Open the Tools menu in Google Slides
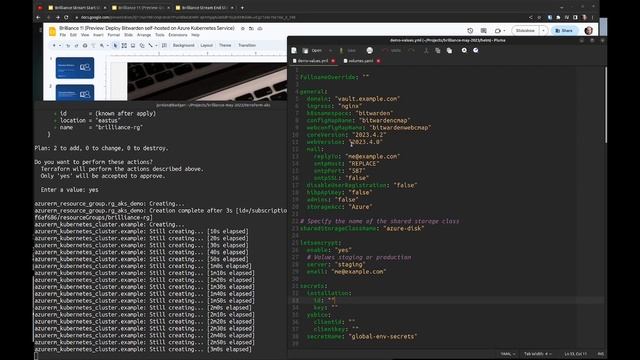The width and height of the screenshot is (640, 360). [x=160, y=35]
